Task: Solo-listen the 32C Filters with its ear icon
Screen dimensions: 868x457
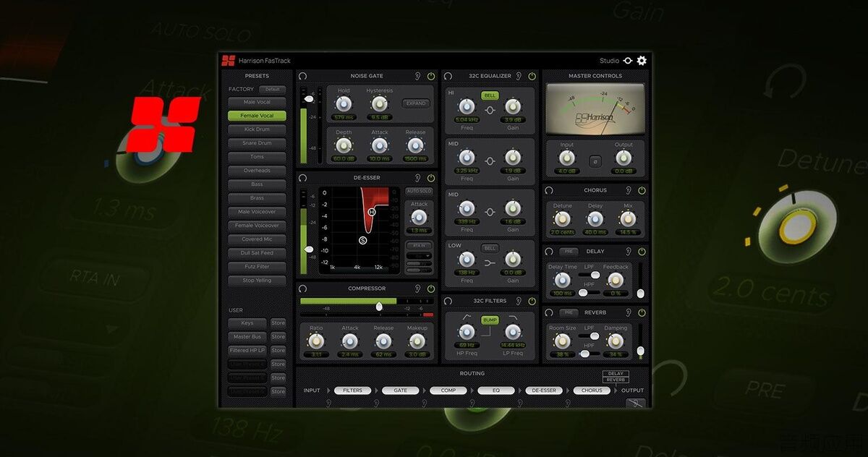Action: [519, 301]
